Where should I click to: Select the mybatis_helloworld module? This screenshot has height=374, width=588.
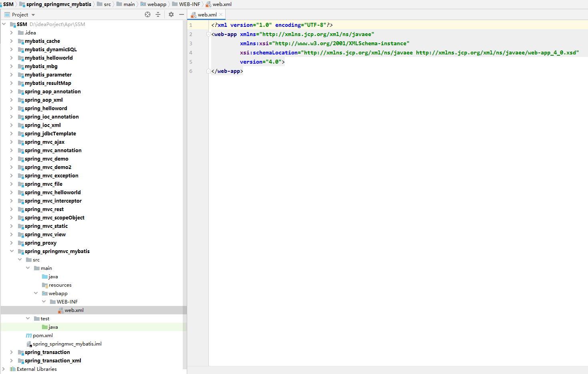point(48,58)
